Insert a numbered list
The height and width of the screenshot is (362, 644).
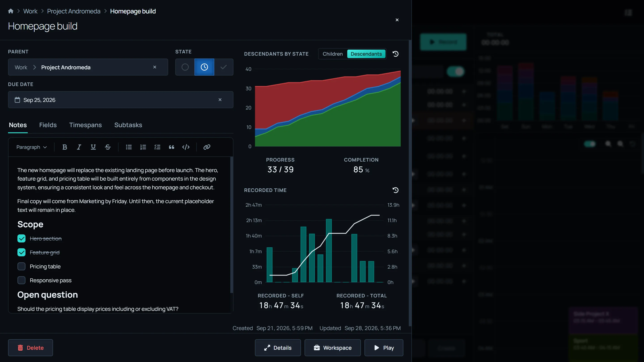pyautogui.click(x=143, y=147)
